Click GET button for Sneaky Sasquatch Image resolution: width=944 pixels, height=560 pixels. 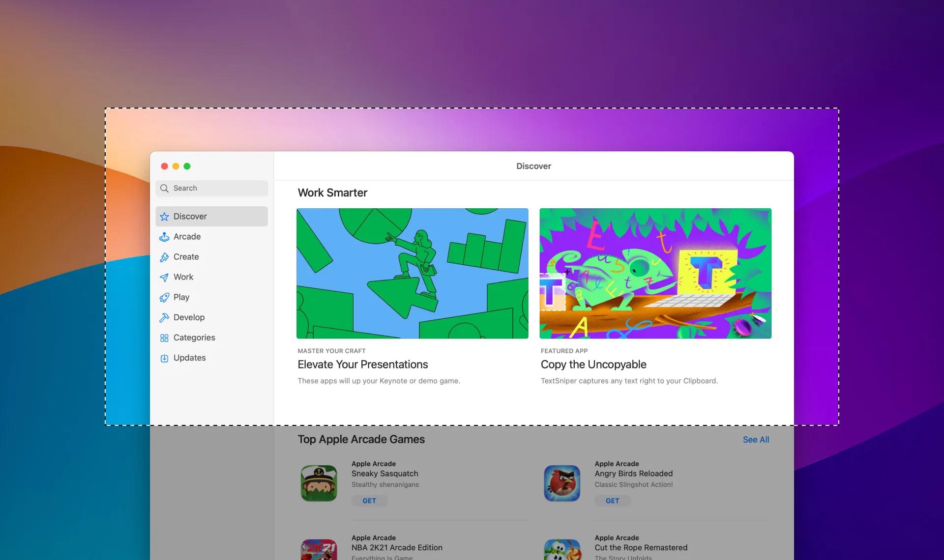point(369,501)
